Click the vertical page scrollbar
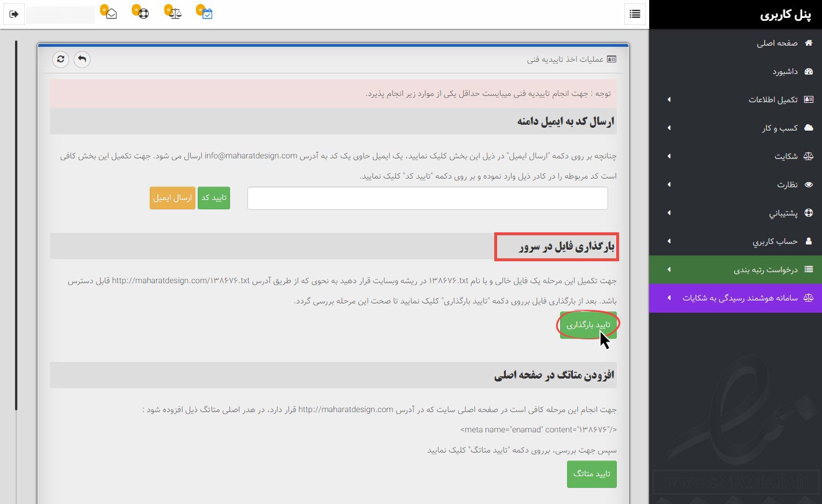 16,225
